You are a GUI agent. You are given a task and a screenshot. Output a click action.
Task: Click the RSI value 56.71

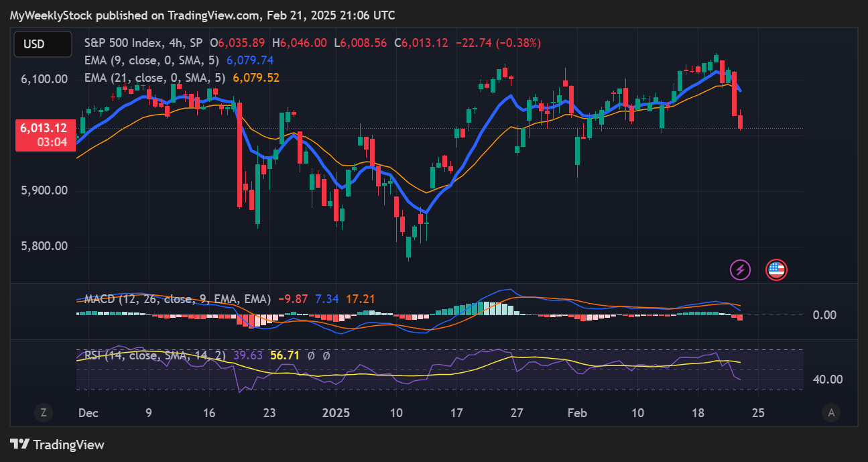(x=284, y=355)
